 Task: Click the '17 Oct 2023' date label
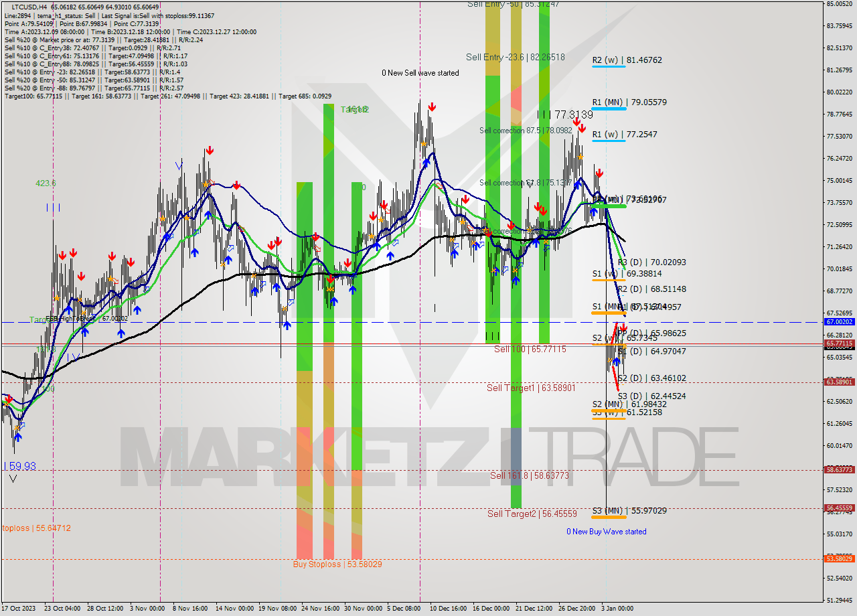[x=19, y=609]
